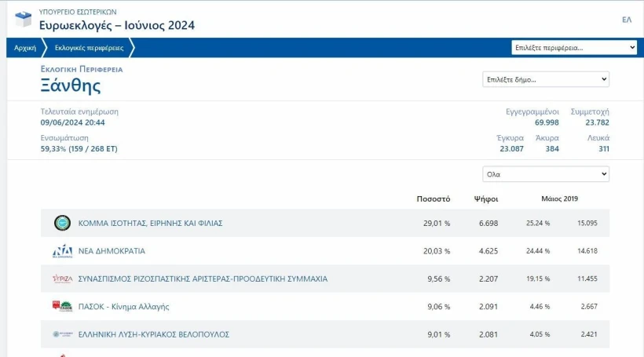Screen dimensions: 644x357
Task: Click the Μάιος 2019 column header
Action: coord(559,199)
